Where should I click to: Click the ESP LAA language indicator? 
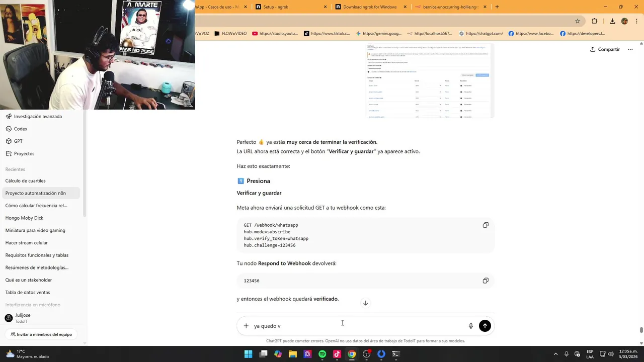[590, 354]
